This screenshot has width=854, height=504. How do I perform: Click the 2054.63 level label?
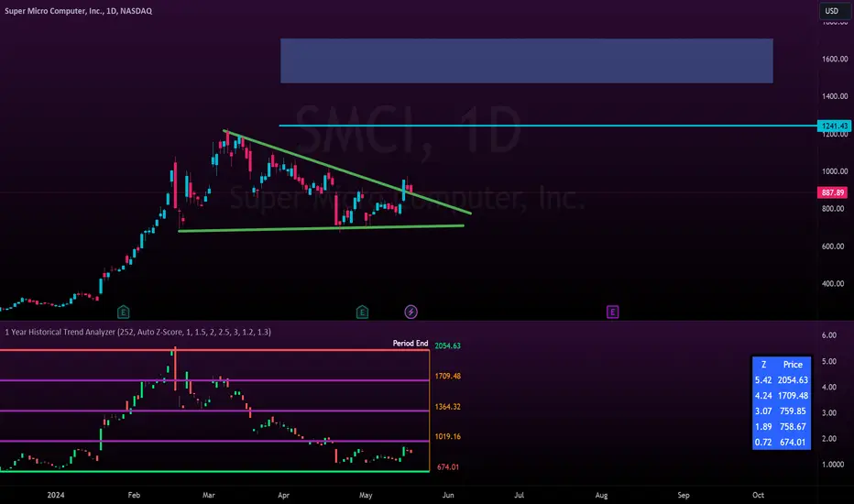click(x=448, y=345)
